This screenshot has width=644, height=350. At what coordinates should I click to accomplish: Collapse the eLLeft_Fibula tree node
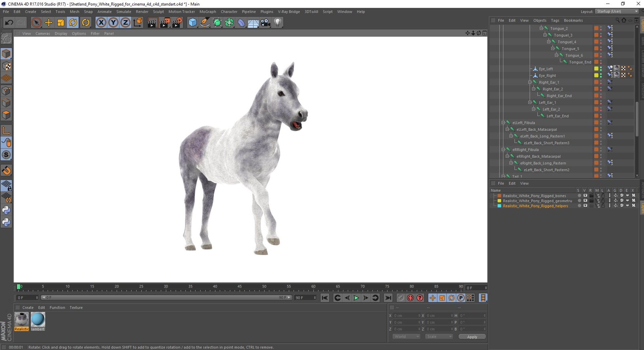(x=503, y=123)
